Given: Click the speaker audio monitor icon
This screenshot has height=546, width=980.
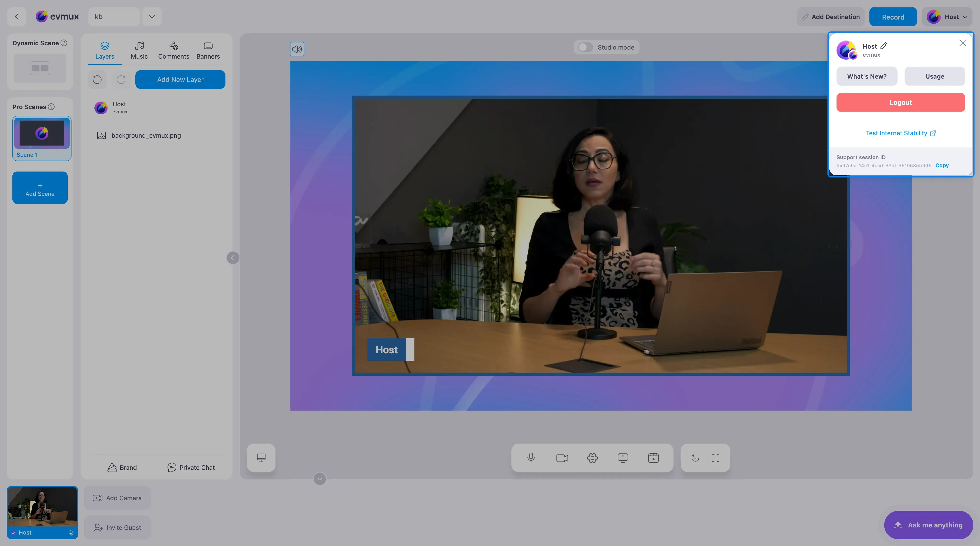Looking at the screenshot, I should (x=297, y=49).
